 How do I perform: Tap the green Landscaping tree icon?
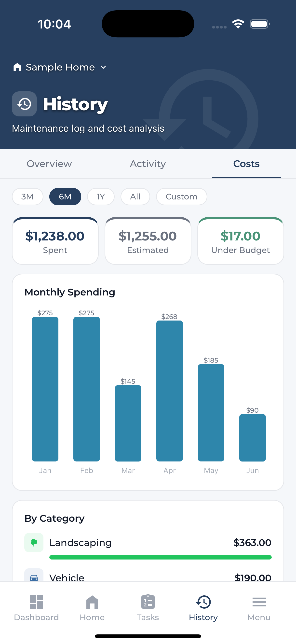pyautogui.click(x=34, y=542)
